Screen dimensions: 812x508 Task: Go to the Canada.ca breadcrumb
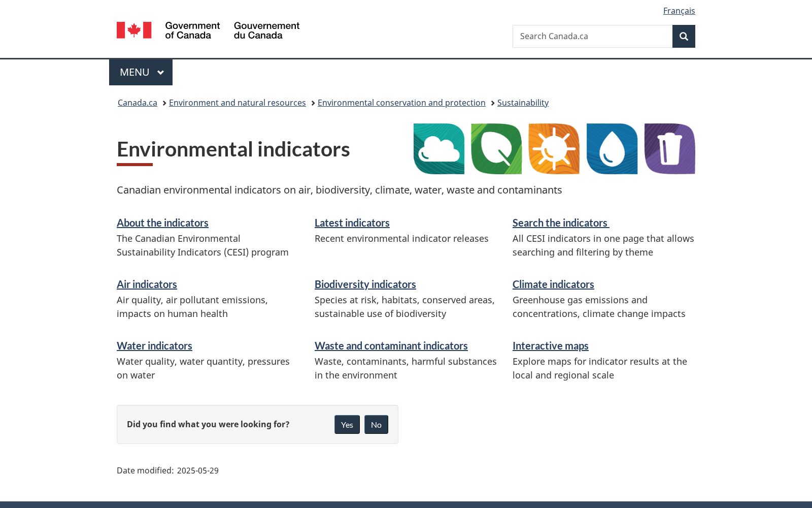[x=138, y=103]
